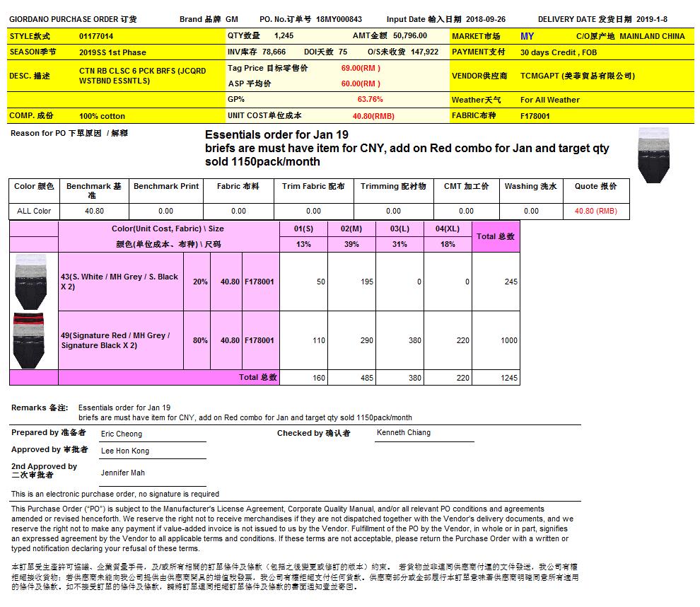This screenshot has width=700, height=607.
Task: Select the GP% value 63.76%
Action: (370, 100)
